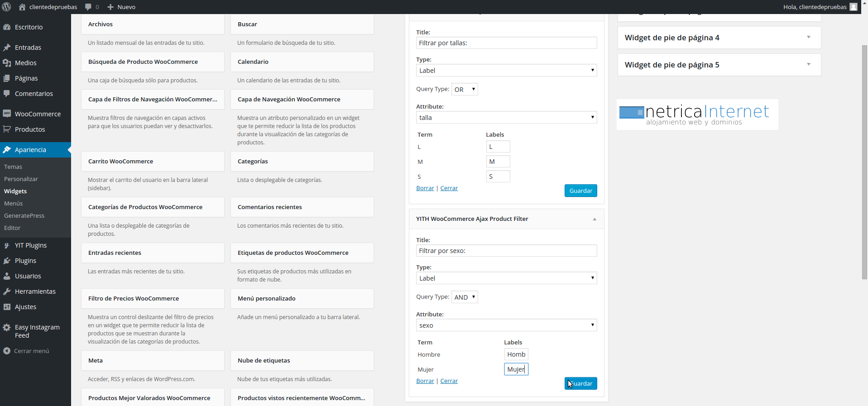Open the comments bubble icon in admin bar
This screenshot has height=406, width=868.
click(88, 7)
